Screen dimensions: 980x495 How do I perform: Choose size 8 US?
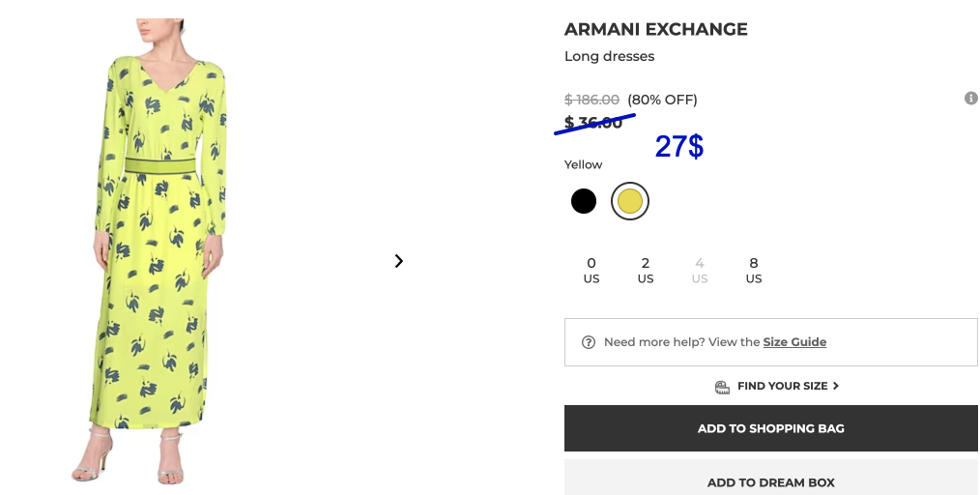pos(754,270)
